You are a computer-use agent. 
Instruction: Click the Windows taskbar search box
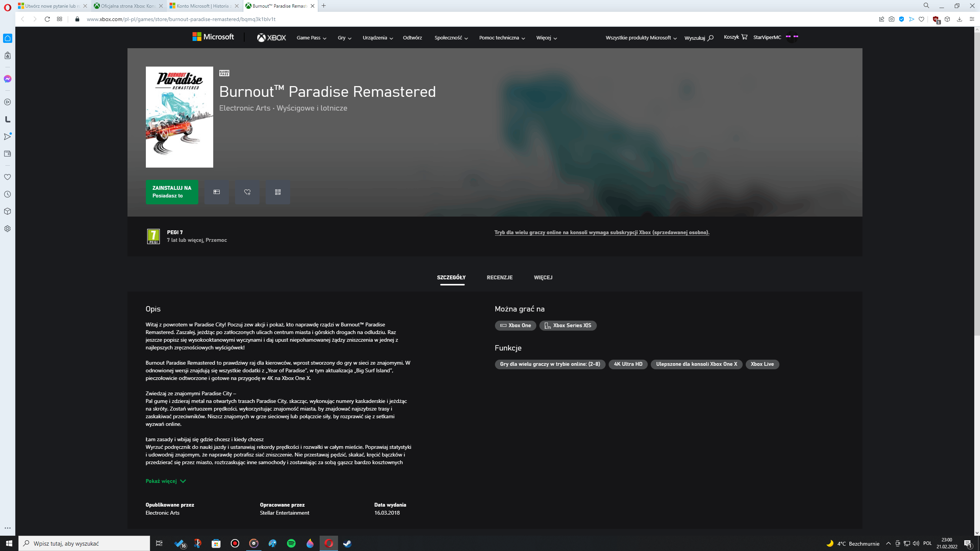84,543
